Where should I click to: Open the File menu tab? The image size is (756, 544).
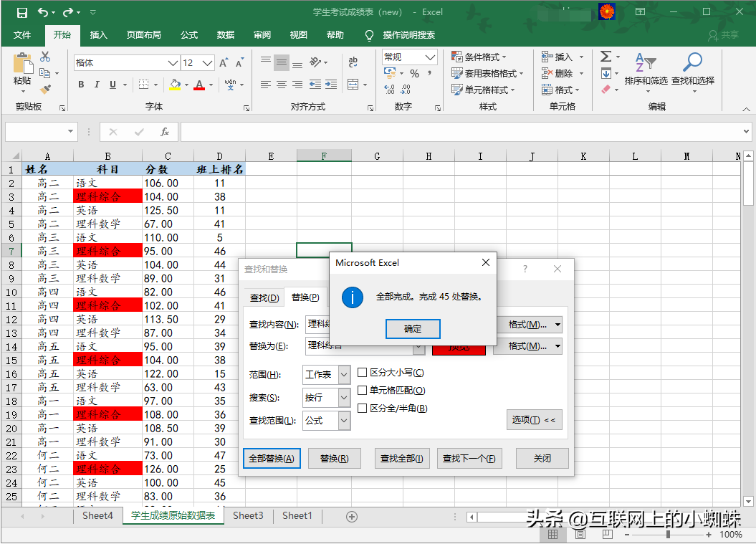(x=21, y=34)
